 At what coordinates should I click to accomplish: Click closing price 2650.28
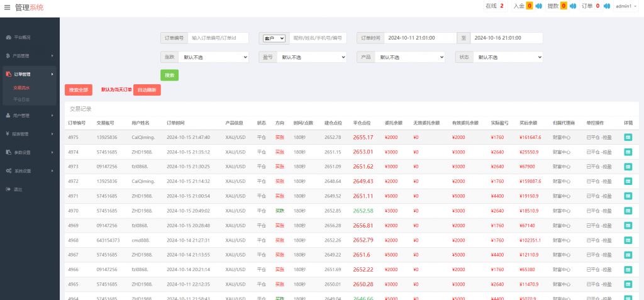(363, 284)
